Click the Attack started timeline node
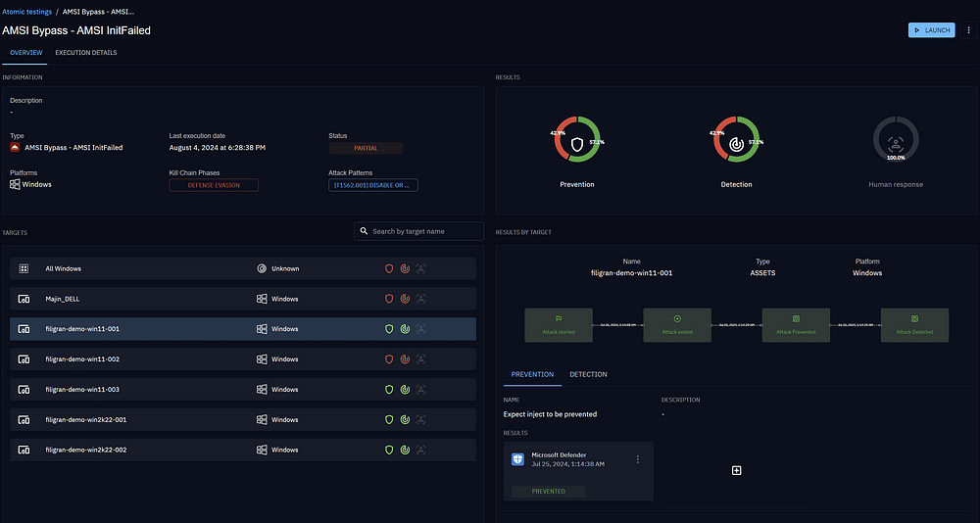 559,324
